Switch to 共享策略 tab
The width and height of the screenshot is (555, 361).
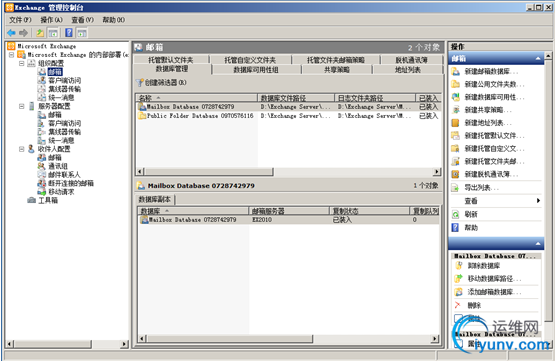coord(337,70)
